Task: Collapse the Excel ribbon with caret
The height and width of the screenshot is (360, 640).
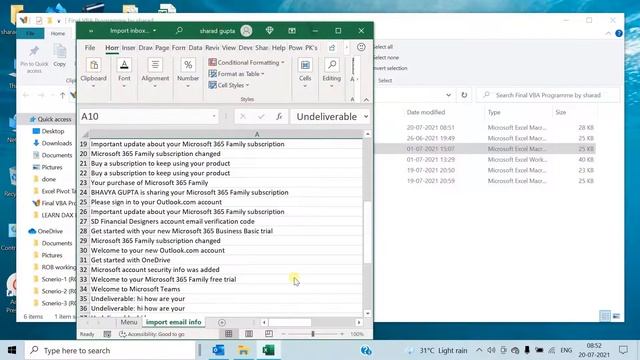Action: [x=366, y=100]
